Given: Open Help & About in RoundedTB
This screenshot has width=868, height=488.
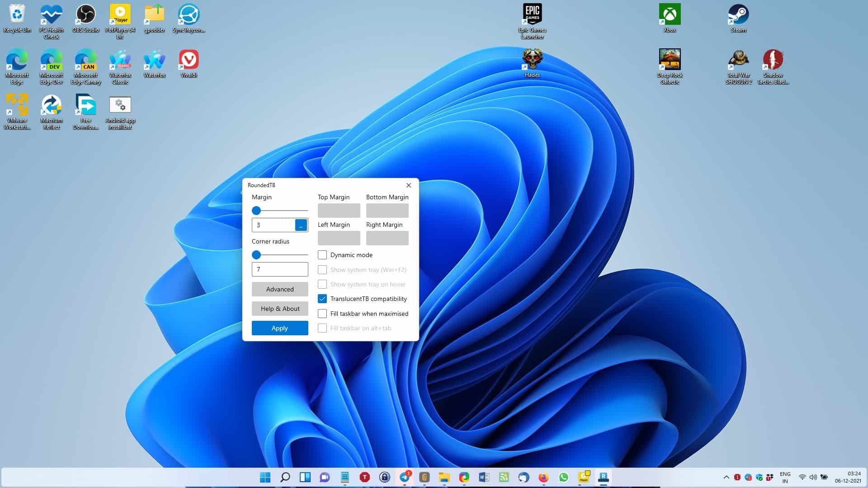Looking at the screenshot, I should [x=279, y=309].
